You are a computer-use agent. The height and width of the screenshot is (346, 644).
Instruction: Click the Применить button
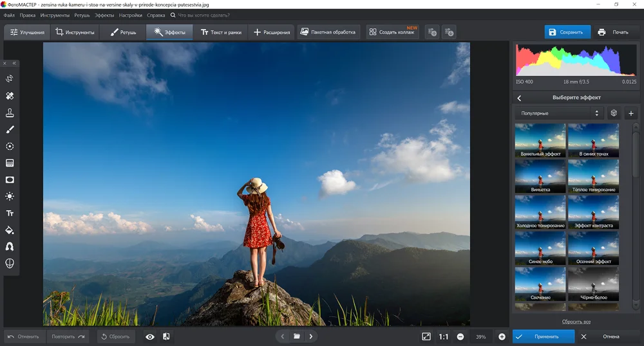[x=545, y=336]
